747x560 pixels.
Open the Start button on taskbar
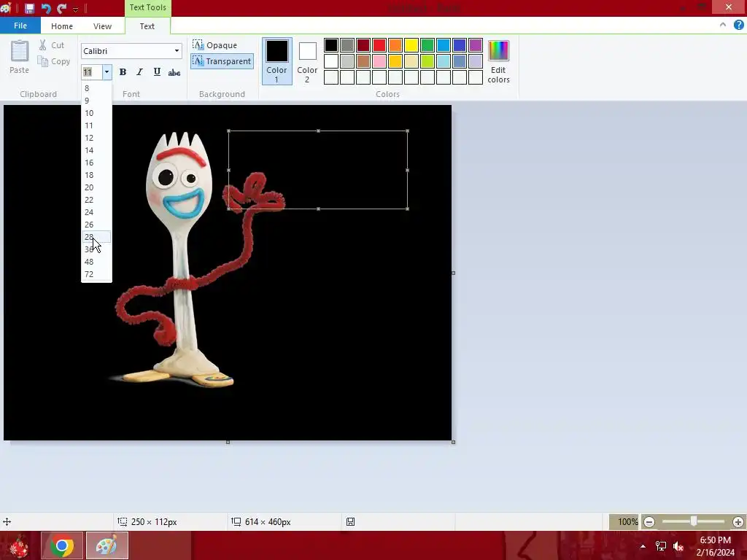click(x=19, y=545)
